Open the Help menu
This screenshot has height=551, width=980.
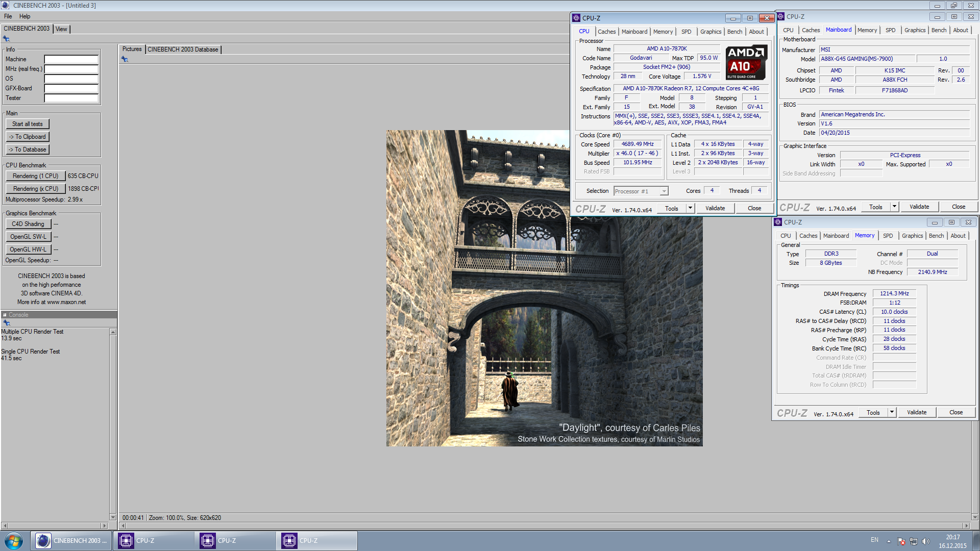click(24, 16)
